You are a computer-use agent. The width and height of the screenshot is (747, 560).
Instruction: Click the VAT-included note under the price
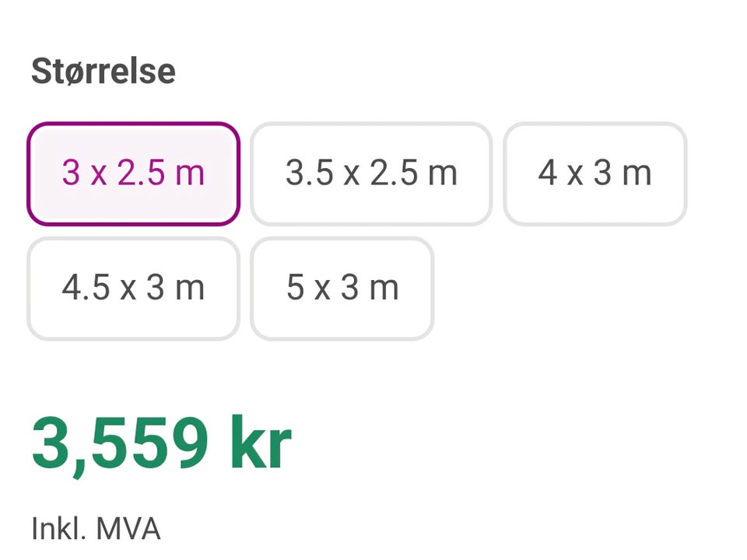pos(96,529)
